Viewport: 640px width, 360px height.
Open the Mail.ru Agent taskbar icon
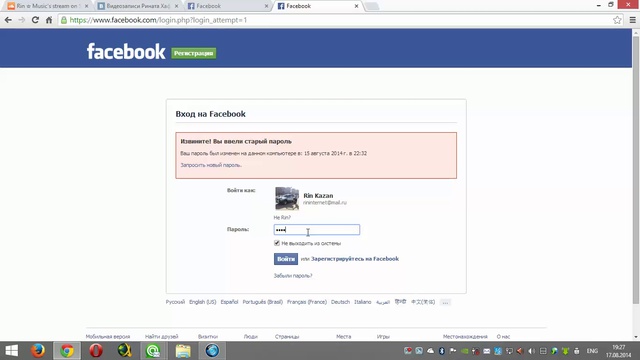(x=153, y=351)
